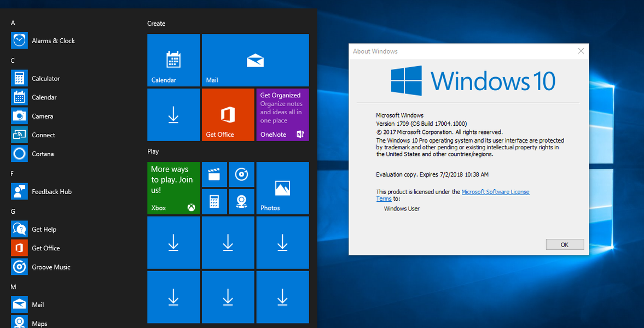Open the Maps app icon
The width and height of the screenshot is (644, 328).
point(19,321)
